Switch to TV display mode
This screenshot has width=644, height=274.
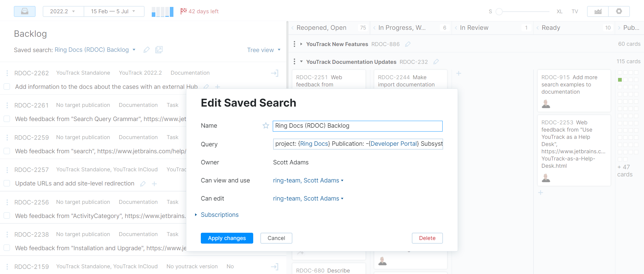coord(575,11)
